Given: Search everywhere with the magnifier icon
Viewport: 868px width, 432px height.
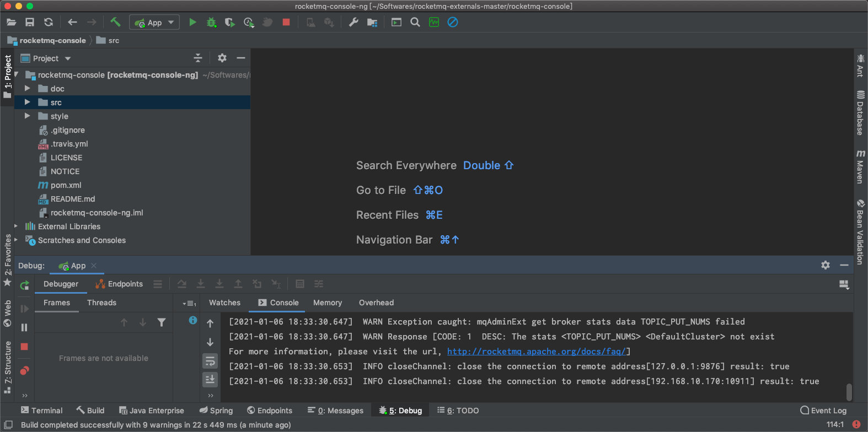Looking at the screenshot, I should [x=415, y=23].
